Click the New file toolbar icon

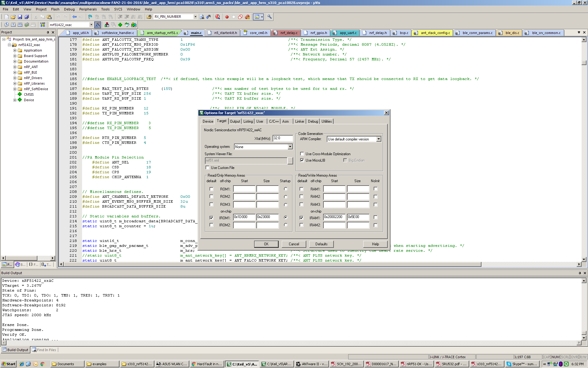(6, 17)
